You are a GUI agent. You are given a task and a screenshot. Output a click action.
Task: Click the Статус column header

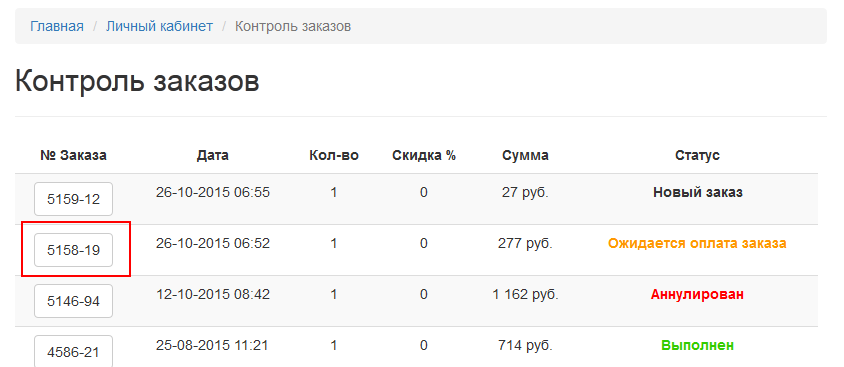[x=698, y=156]
